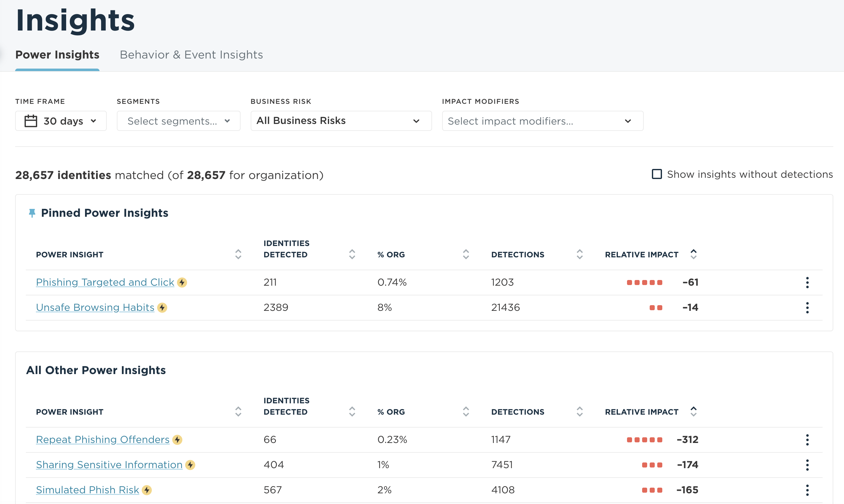Switch to the Behavior & Event Insights tab

pyautogui.click(x=191, y=54)
